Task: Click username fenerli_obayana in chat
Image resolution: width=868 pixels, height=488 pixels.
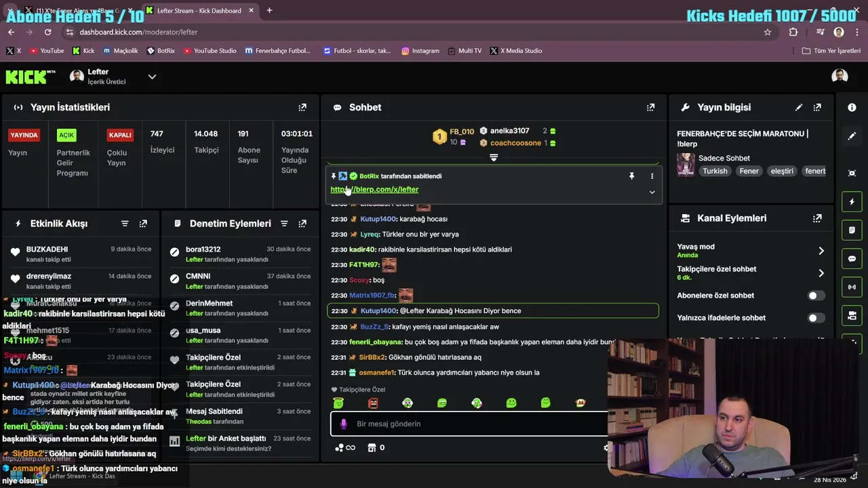Action: click(376, 342)
